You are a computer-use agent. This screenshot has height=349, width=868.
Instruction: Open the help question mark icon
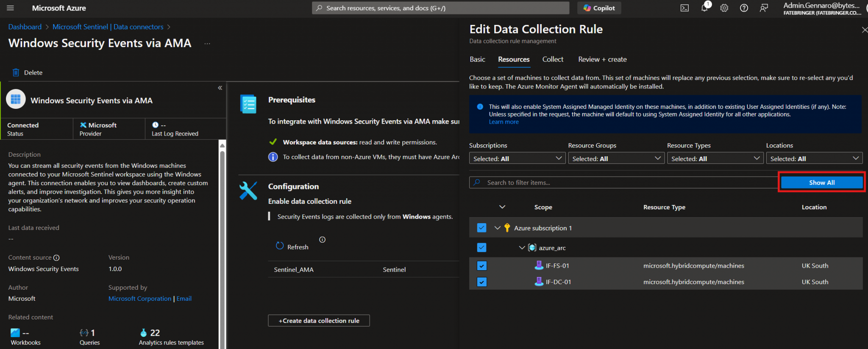[x=744, y=8]
